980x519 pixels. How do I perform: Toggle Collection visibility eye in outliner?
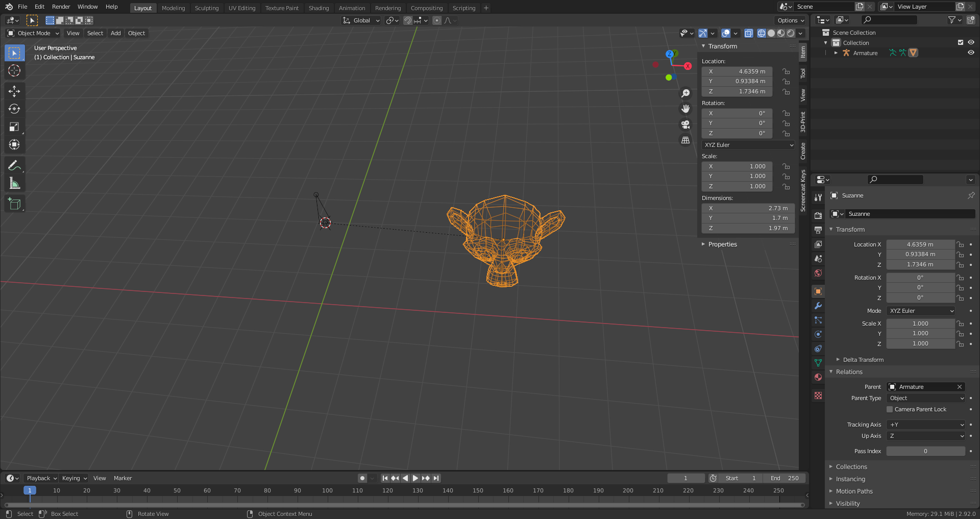pos(971,42)
